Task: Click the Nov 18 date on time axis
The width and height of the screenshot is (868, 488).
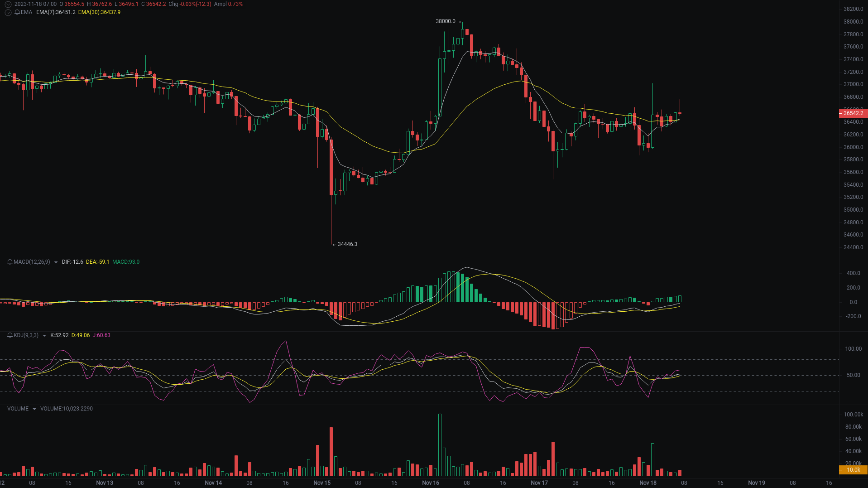Action: [x=648, y=483]
